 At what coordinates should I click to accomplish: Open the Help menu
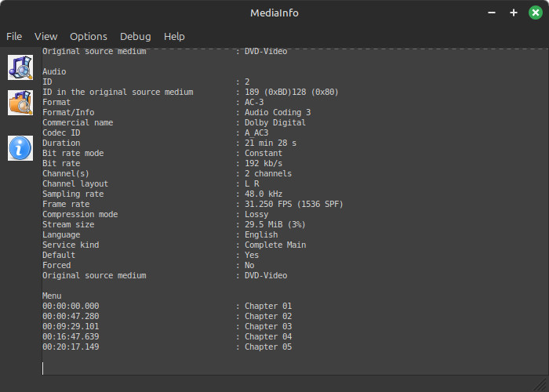pos(174,36)
